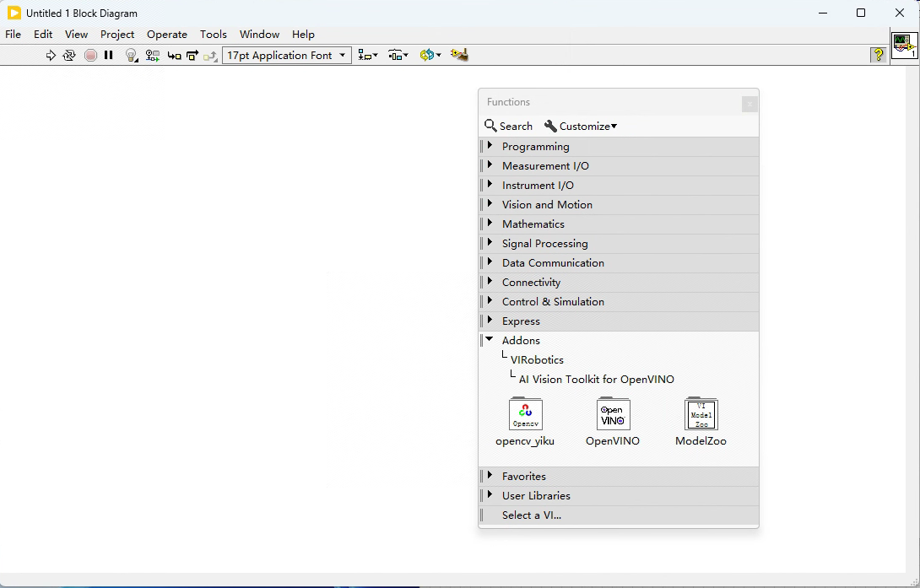The width and height of the screenshot is (920, 588).
Task: Click Customize button in Functions palette
Action: pyautogui.click(x=581, y=127)
